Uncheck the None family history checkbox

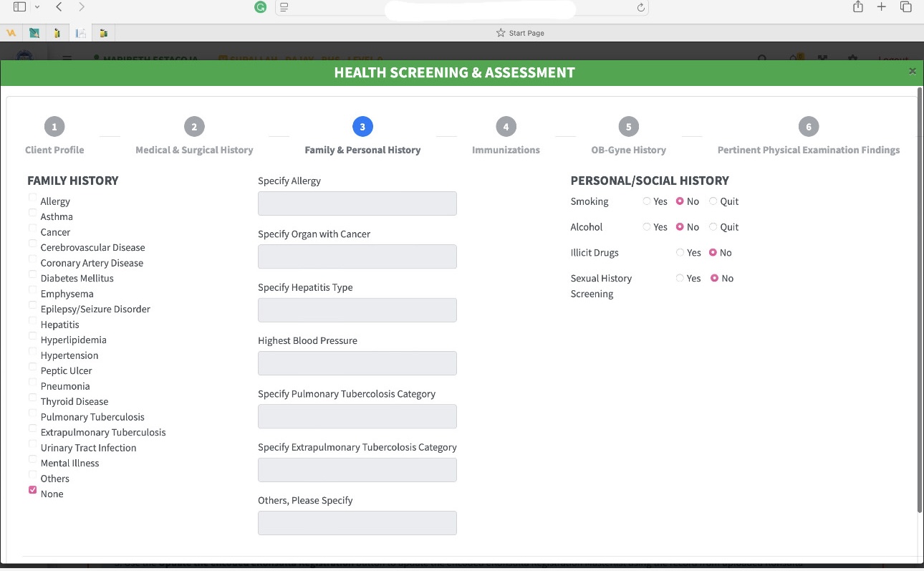pos(32,490)
